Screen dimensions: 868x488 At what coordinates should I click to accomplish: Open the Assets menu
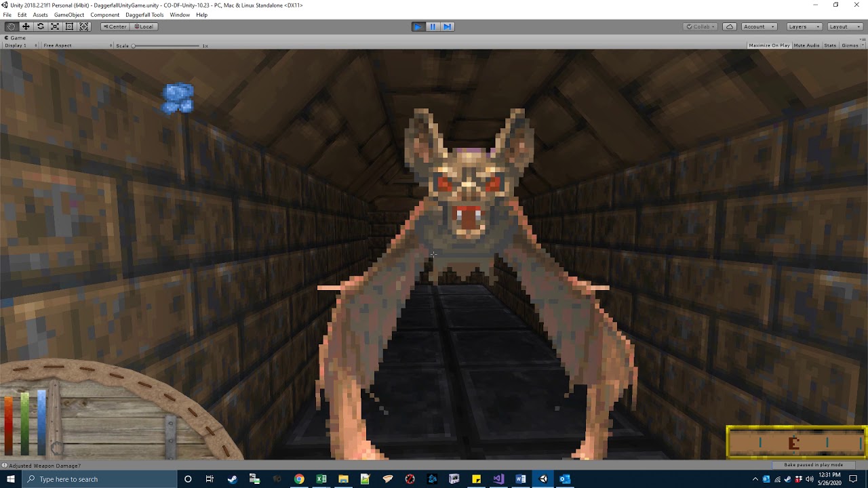tap(40, 15)
